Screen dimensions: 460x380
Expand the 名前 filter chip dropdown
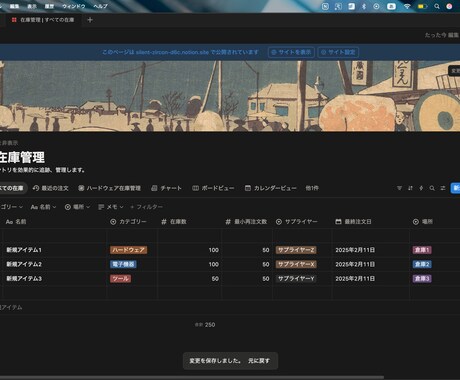point(43,207)
